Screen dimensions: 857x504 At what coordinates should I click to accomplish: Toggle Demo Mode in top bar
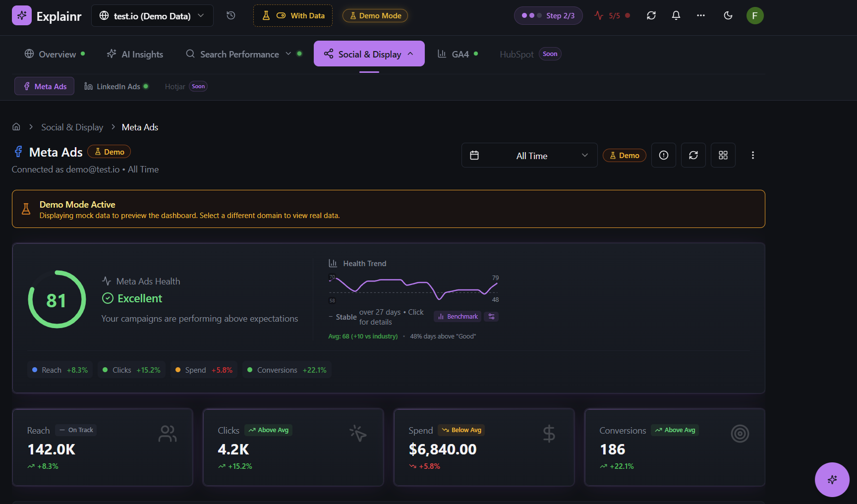coord(375,16)
